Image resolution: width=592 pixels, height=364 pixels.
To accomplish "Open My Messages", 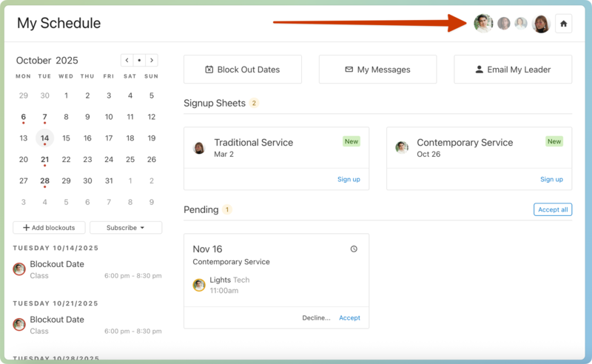I will pos(377,70).
